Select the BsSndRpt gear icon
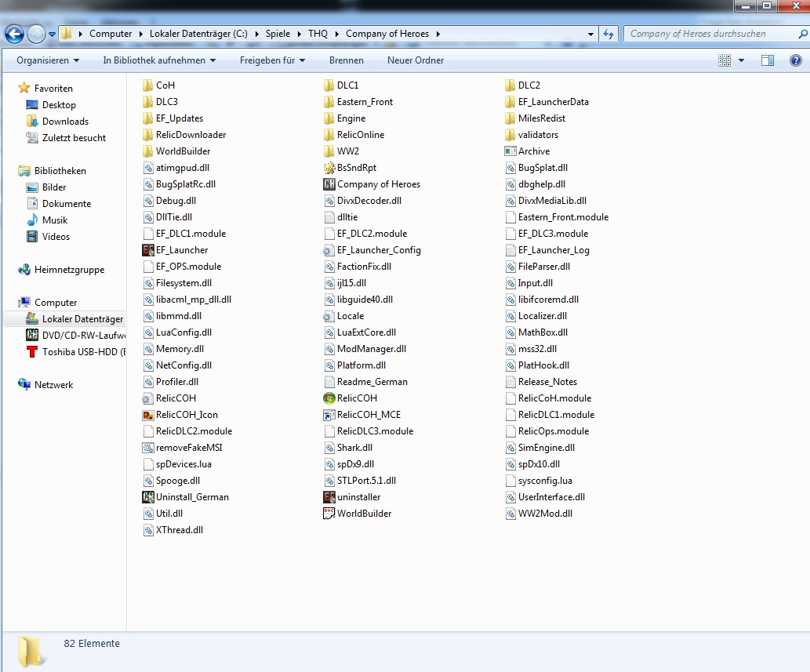Screen dimensions: 810x672 pyautogui.click(x=329, y=167)
